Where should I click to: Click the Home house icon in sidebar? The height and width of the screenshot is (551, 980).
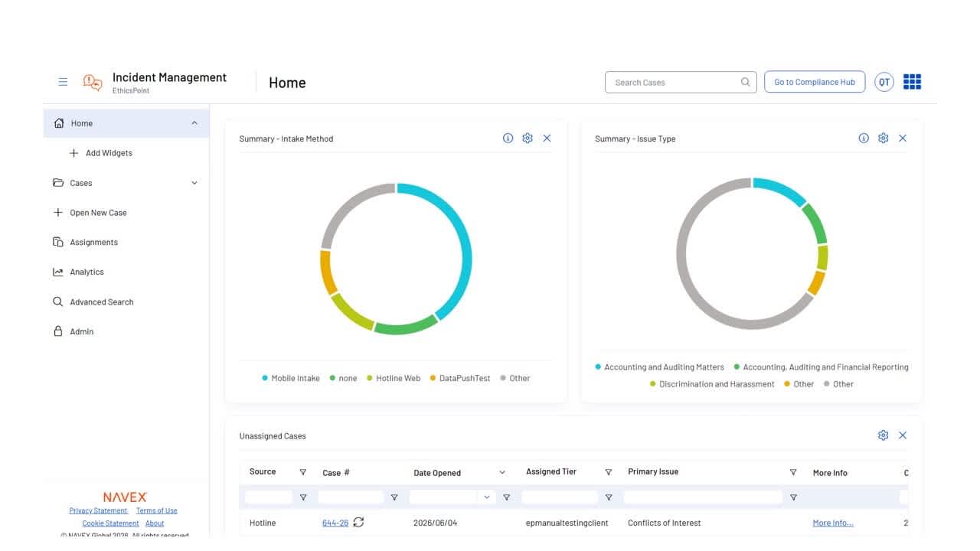pyautogui.click(x=59, y=123)
